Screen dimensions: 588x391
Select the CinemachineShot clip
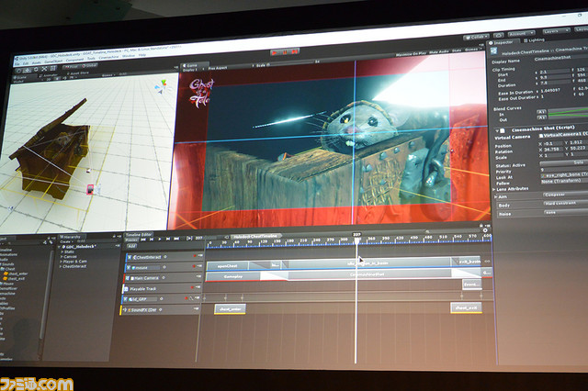(x=369, y=274)
